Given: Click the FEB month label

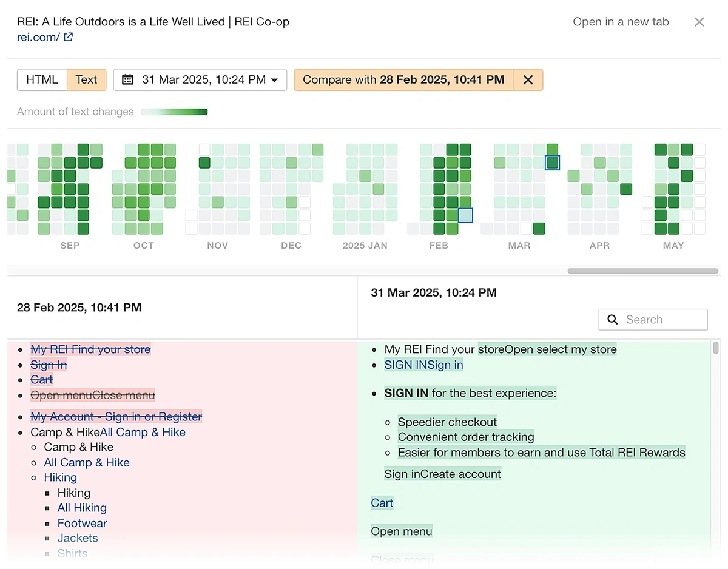Looking at the screenshot, I should click(439, 246).
